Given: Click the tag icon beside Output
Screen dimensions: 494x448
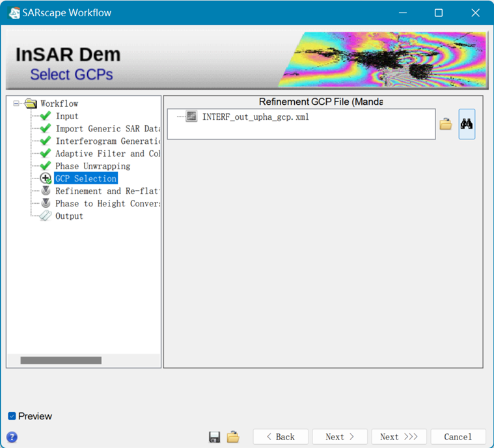Looking at the screenshot, I should (x=46, y=216).
